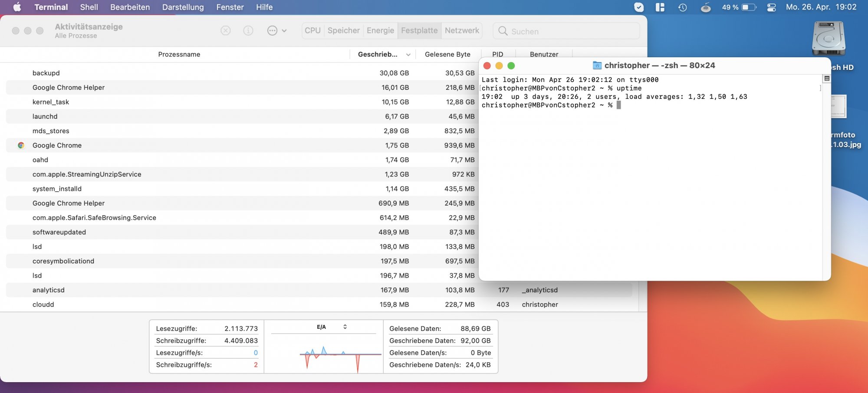Screen dimensions: 868x393
Task: Select the Festplatte tab
Action: [x=419, y=30]
